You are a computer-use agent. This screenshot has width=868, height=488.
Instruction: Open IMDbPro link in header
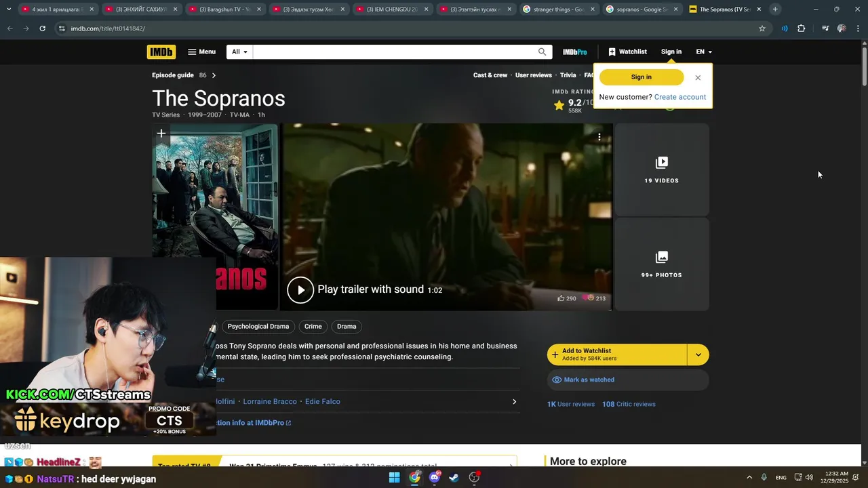click(574, 52)
